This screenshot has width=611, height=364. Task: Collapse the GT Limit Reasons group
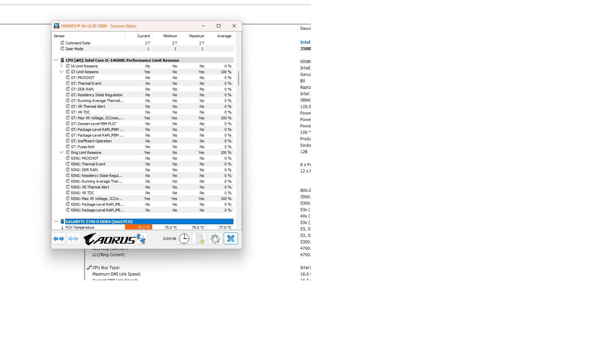tap(61, 72)
